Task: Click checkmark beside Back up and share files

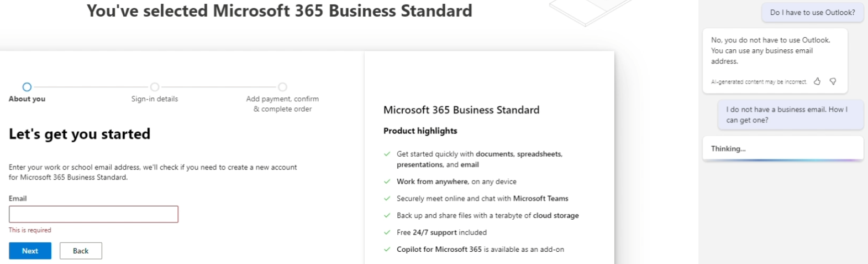Action: [387, 216]
